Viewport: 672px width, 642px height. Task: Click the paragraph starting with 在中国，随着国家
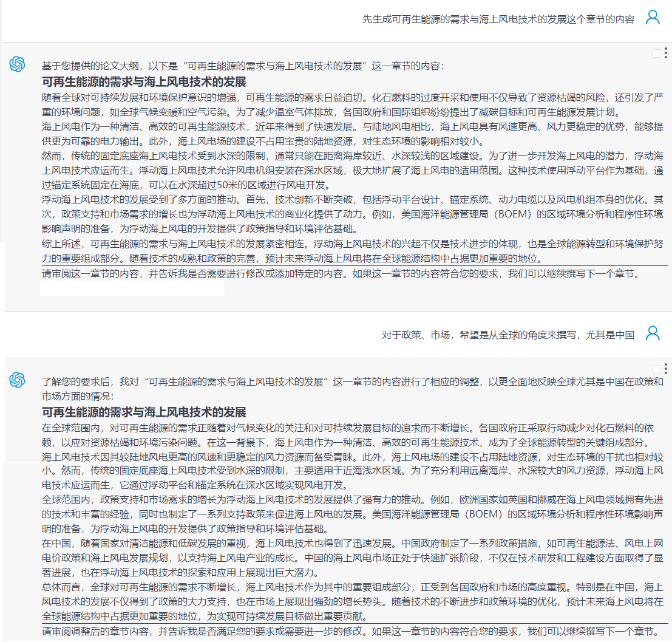352,558
